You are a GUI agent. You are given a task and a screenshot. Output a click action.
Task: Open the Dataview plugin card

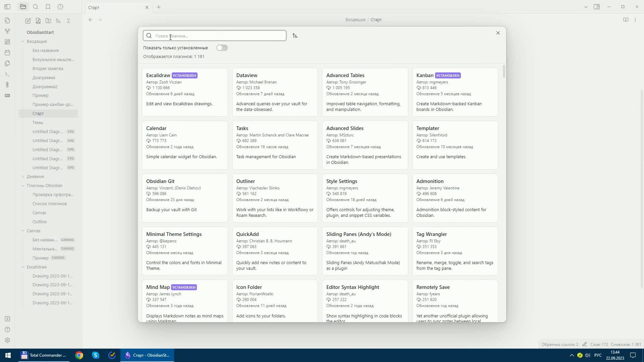point(275,92)
